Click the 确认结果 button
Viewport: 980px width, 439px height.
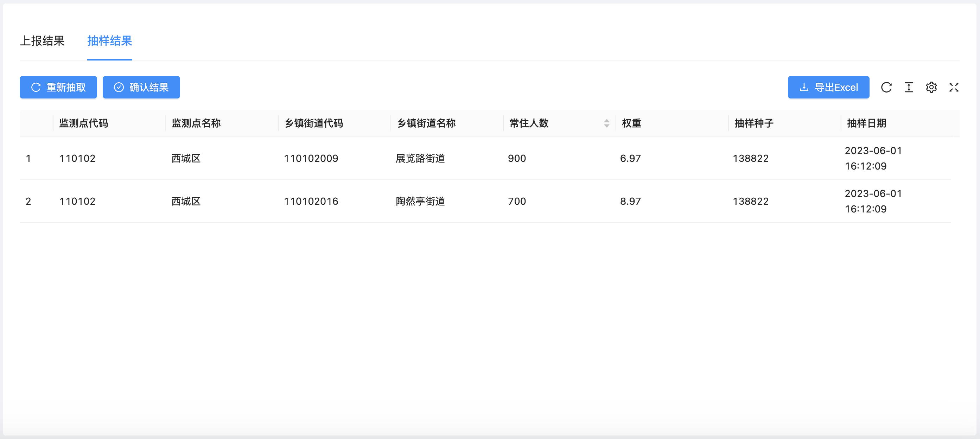point(141,87)
